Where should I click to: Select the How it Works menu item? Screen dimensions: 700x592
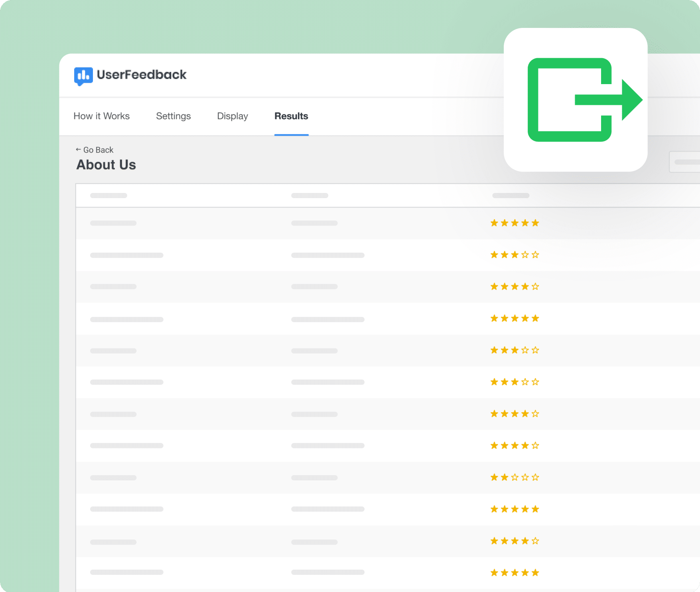pyautogui.click(x=102, y=116)
